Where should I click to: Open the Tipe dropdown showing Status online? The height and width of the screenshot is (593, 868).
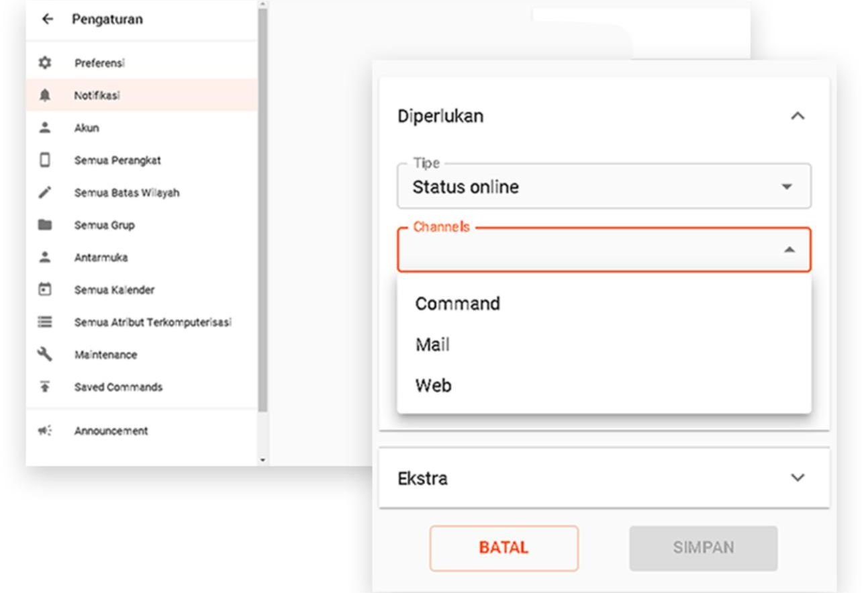604,187
